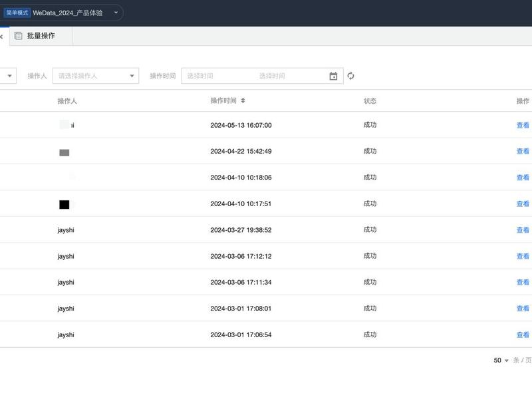Screen dimensions: 532x399
Task: Open 查看 for 2024-03-06 17:11:34
Action: (x=523, y=282)
